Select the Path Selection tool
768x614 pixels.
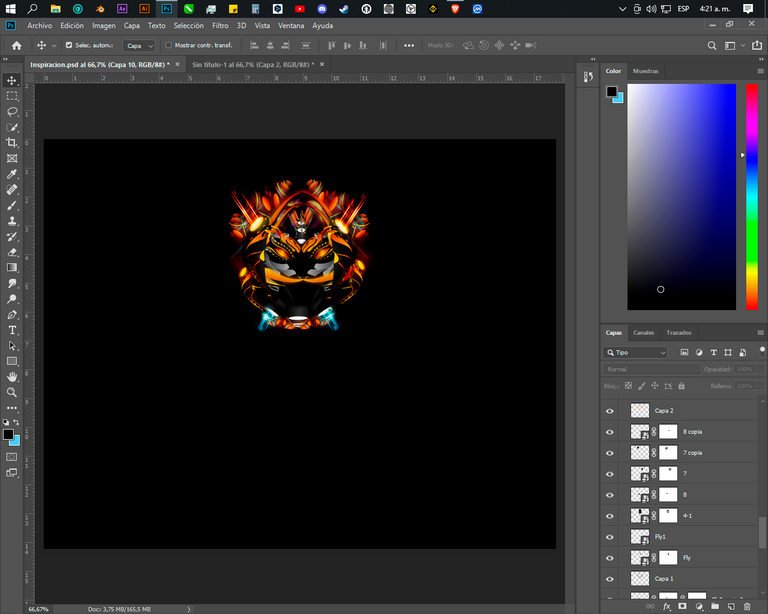12,346
